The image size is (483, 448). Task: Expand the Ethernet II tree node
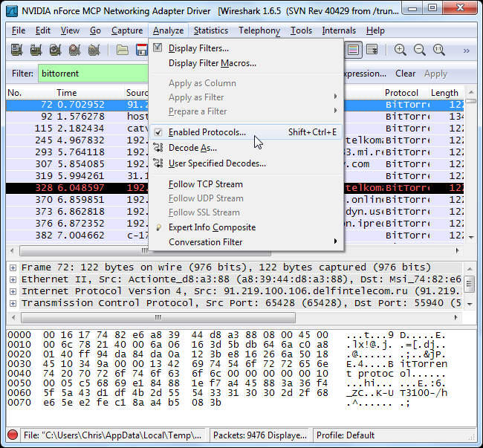pos(13,279)
